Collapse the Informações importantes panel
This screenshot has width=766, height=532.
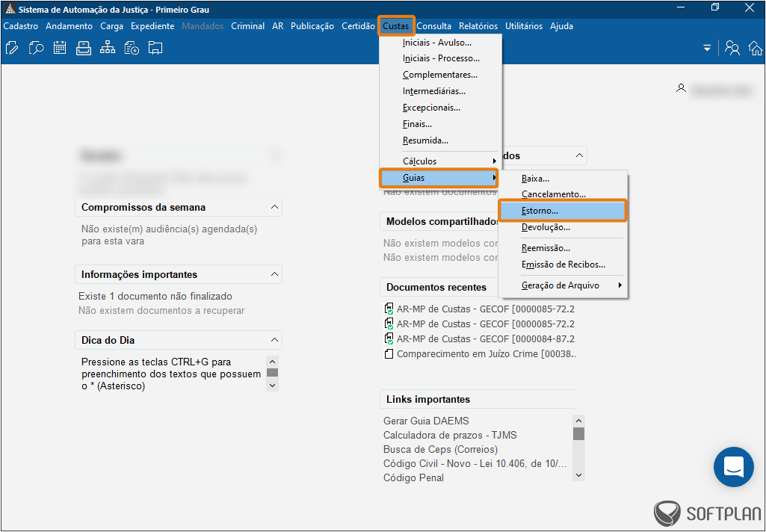click(x=274, y=274)
